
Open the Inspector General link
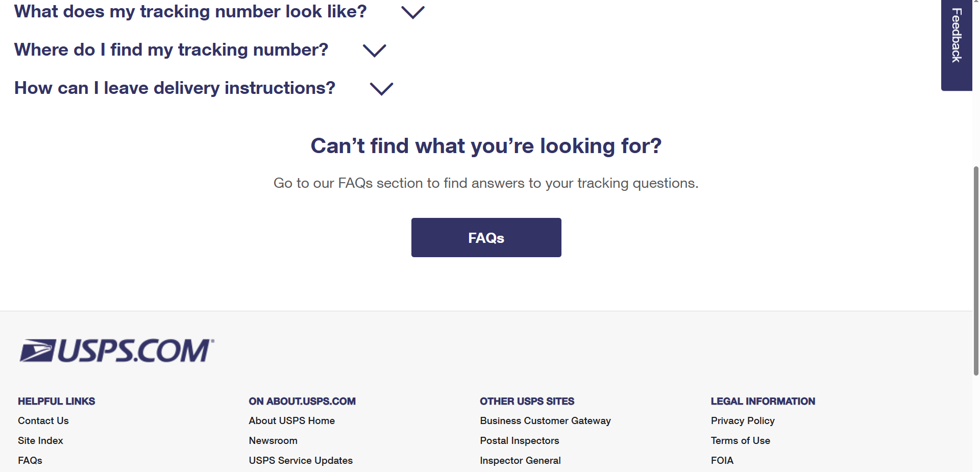point(520,460)
